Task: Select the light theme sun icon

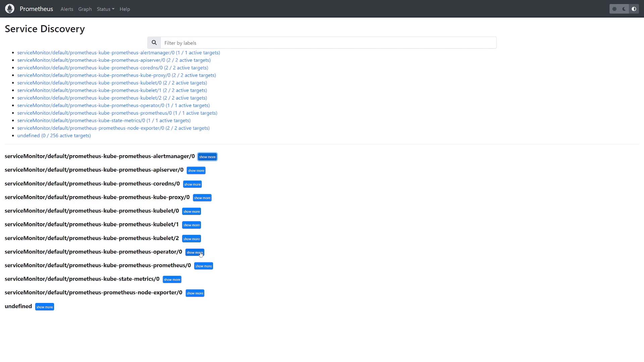Action: [x=614, y=9]
